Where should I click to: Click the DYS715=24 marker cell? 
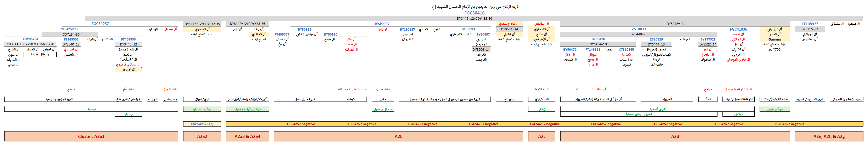coord(809,29)
